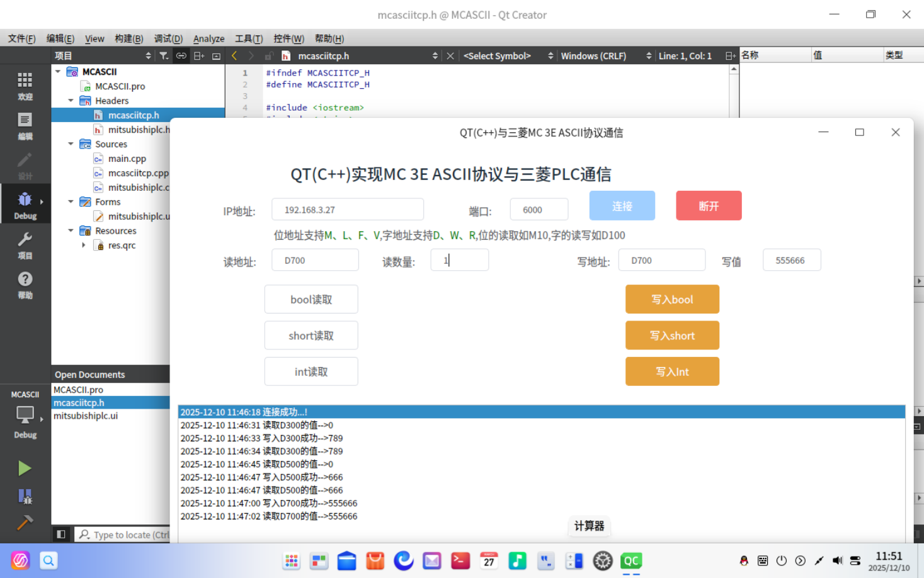
Task: Click the green Run button
Action: point(25,468)
